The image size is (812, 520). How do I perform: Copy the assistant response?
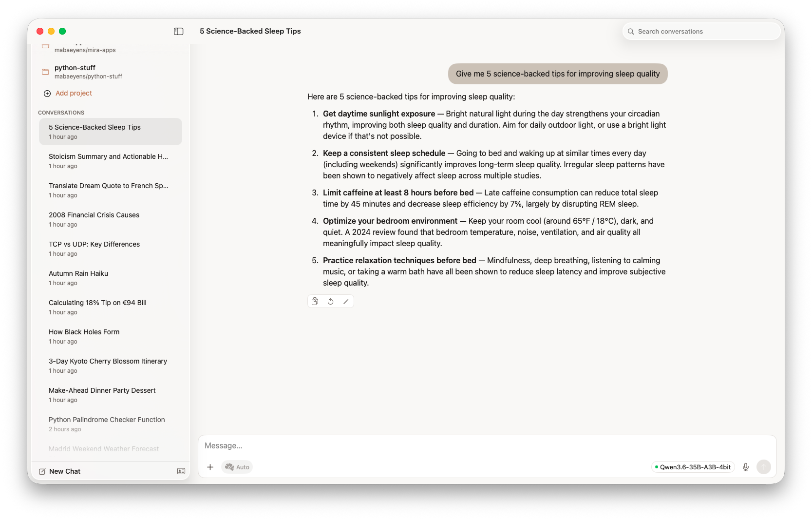tap(315, 301)
